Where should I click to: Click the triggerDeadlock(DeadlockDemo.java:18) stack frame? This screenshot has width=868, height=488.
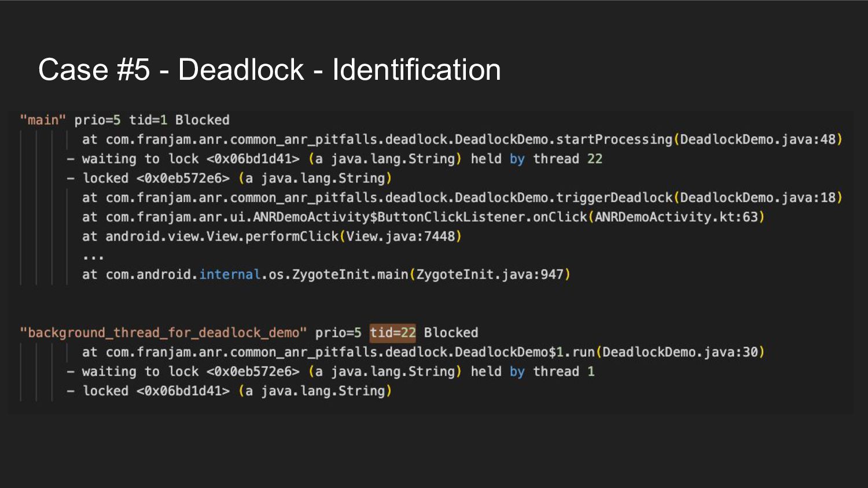pyautogui.click(x=462, y=198)
